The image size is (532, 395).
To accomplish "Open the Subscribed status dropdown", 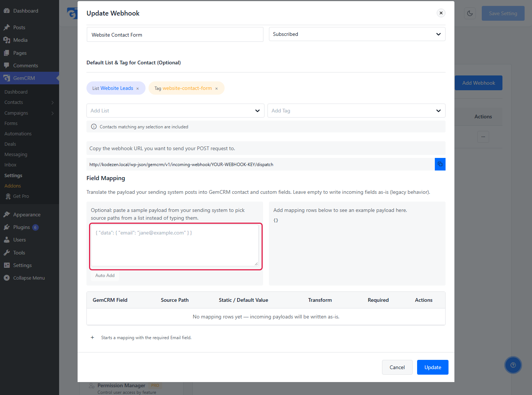I will [357, 34].
